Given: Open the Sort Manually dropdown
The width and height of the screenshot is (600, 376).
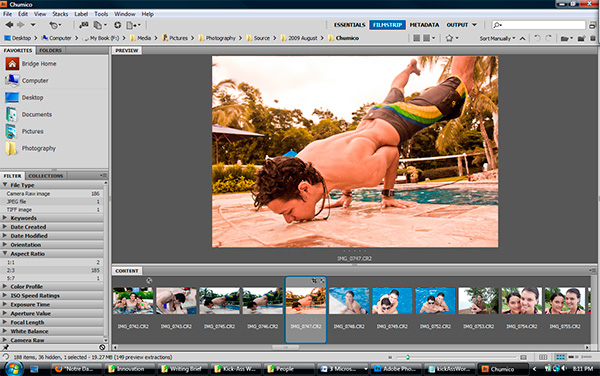Looking at the screenshot, I should (497, 38).
